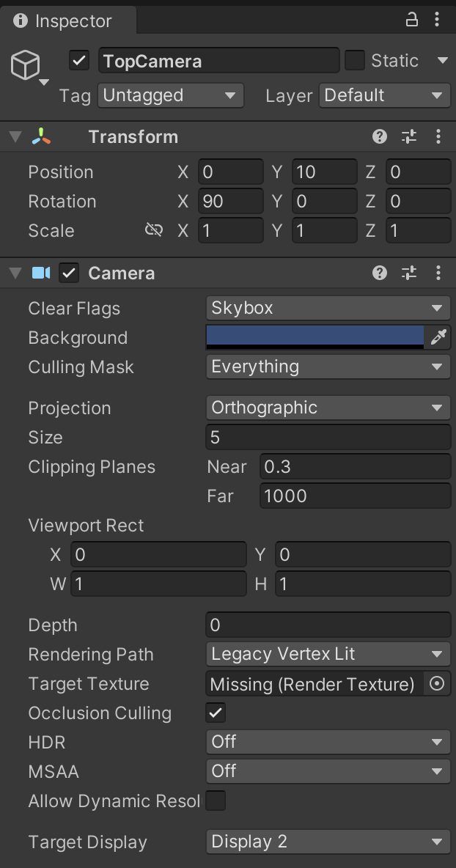Open the Projection dropdown showing Orthographic
The height and width of the screenshot is (868, 456).
[328, 408]
